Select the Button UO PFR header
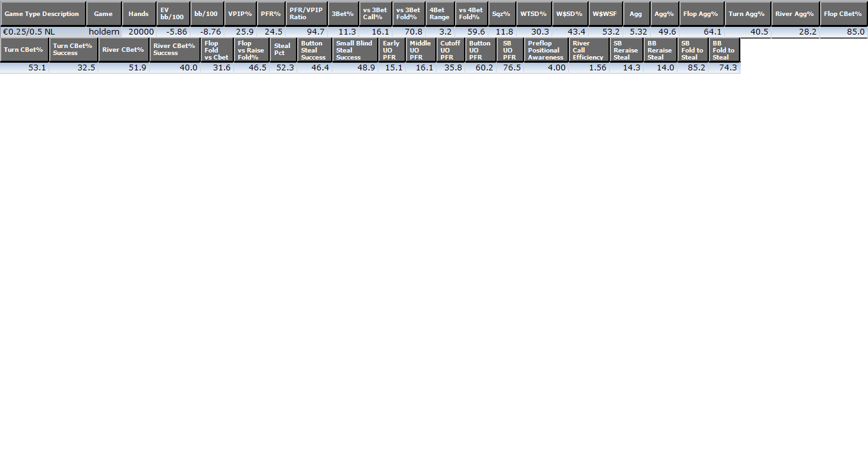The width and height of the screenshot is (868, 460). coord(481,49)
